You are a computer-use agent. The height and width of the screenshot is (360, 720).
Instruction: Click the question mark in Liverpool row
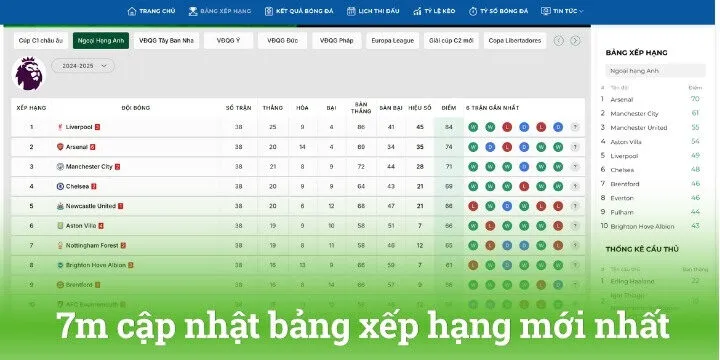[575, 127]
